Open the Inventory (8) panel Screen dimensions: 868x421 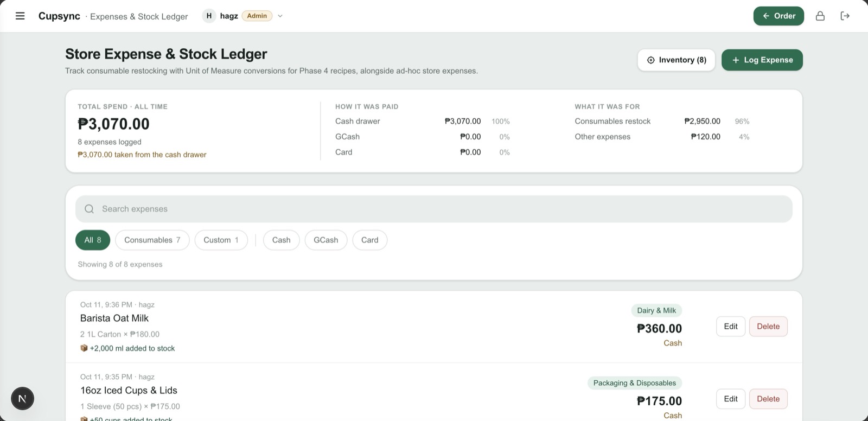click(x=676, y=60)
